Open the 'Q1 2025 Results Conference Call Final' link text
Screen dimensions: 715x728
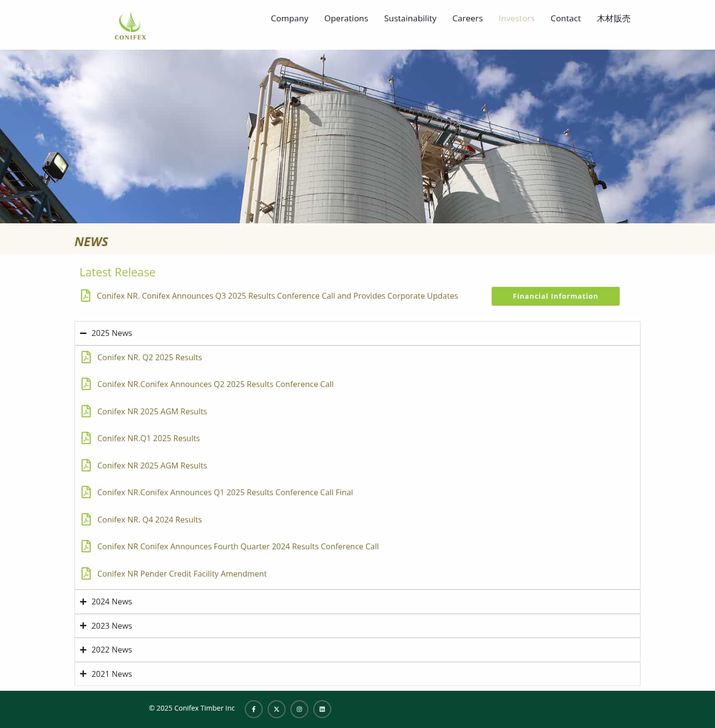coord(225,492)
